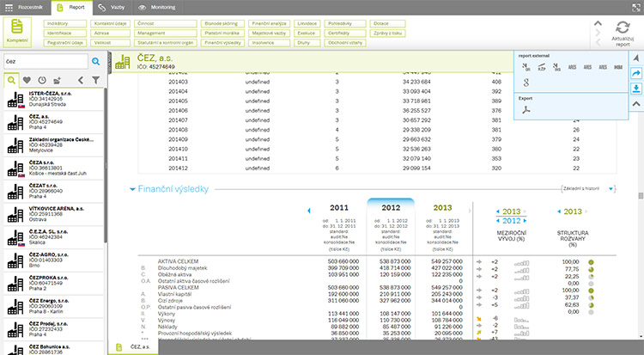Viewport: 644px width, 355px height.
Task: Open the MBM external link icon
Action: [618, 67]
